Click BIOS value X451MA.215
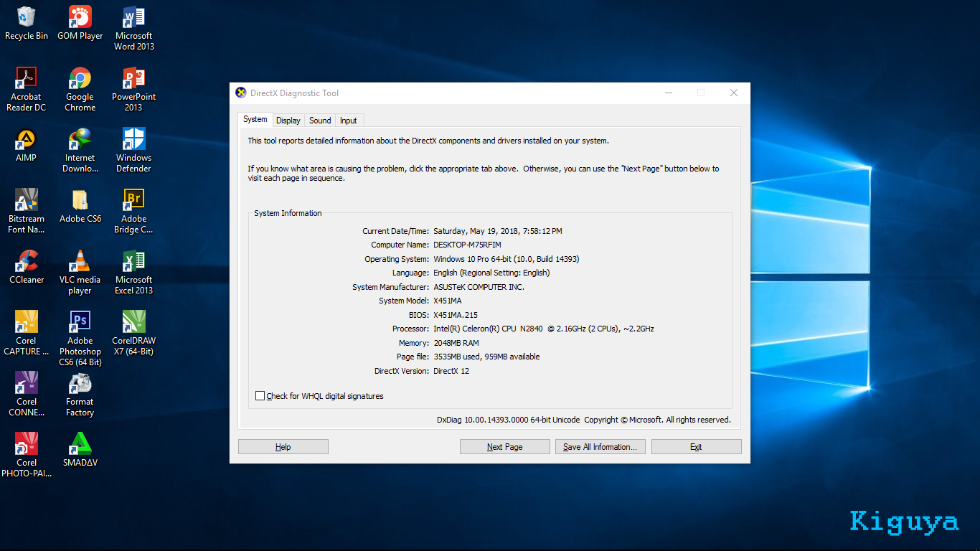The width and height of the screenshot is (980, 551). [456, 315]
